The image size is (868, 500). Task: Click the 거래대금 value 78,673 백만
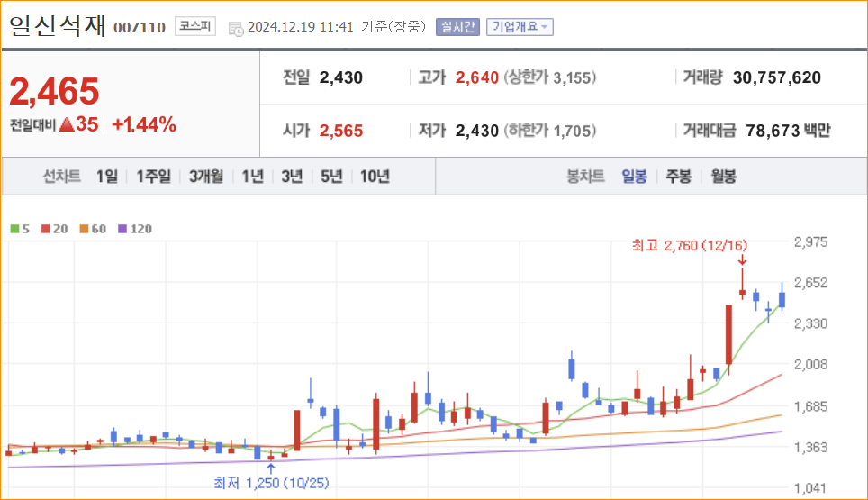pyautogui.click(x=788, y=131)
